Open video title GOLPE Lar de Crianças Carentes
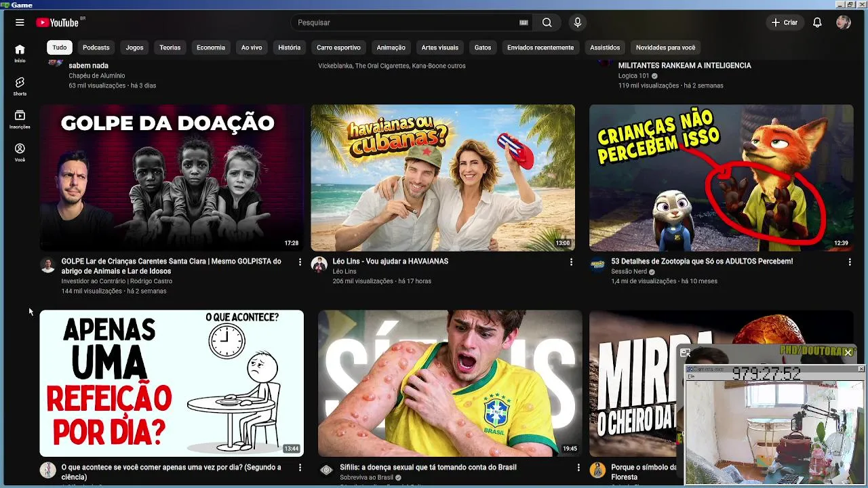This screenshot has height=488, width=868. (x=172, y=266)
